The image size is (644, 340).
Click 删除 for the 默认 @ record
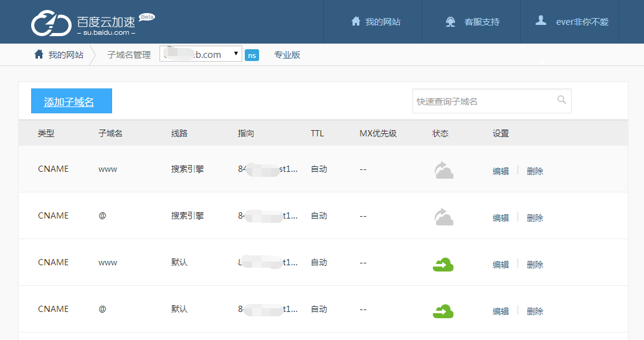[x=535, y=311]
